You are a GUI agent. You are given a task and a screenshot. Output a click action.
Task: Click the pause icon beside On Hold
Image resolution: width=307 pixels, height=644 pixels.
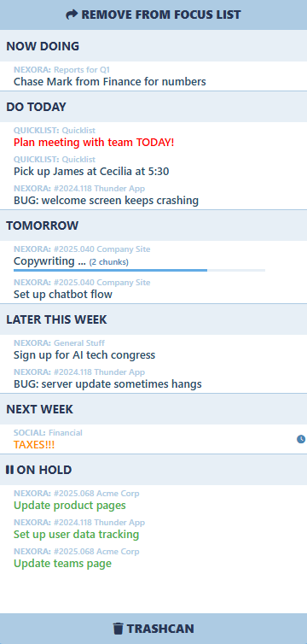[x=9, y=470]
